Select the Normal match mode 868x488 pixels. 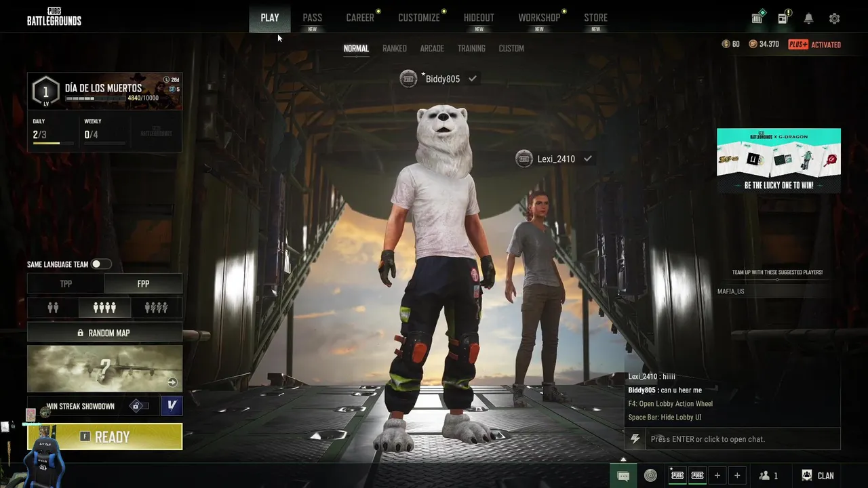pos(356,49)
